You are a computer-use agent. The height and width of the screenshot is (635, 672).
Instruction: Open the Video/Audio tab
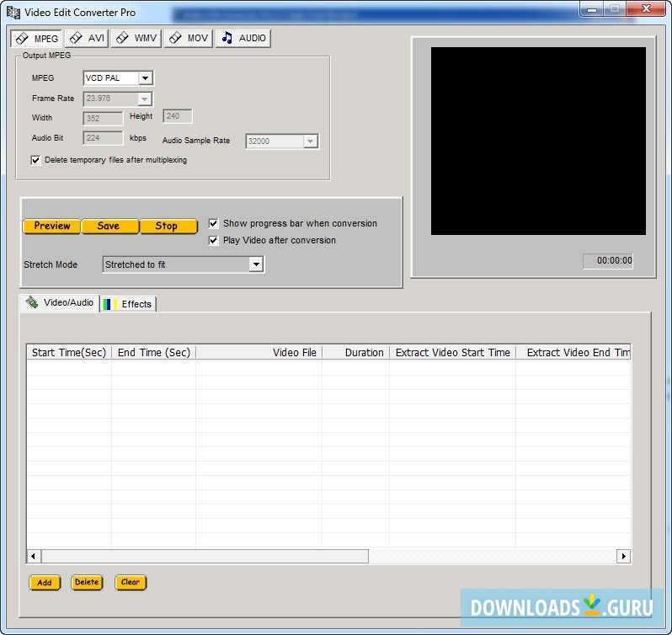click(x=60, y=303)
